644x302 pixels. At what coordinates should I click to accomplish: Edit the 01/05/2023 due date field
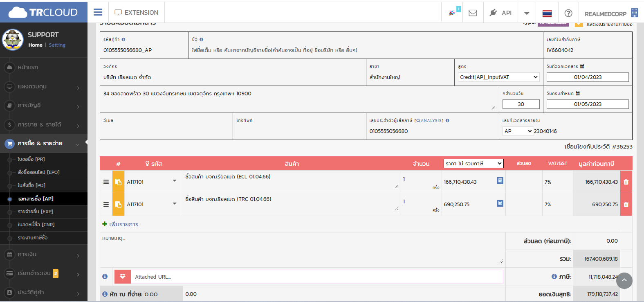pyautogui.click(x=588, y=104)
